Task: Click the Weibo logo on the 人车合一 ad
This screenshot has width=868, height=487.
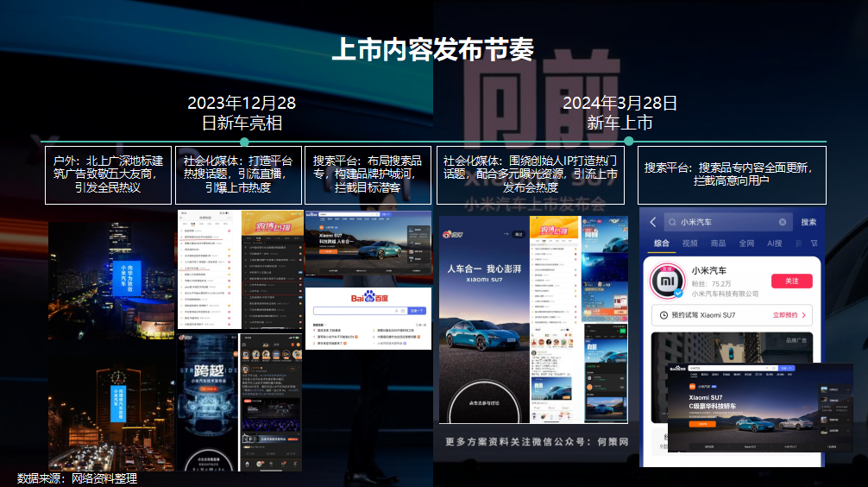Action: 455,234
